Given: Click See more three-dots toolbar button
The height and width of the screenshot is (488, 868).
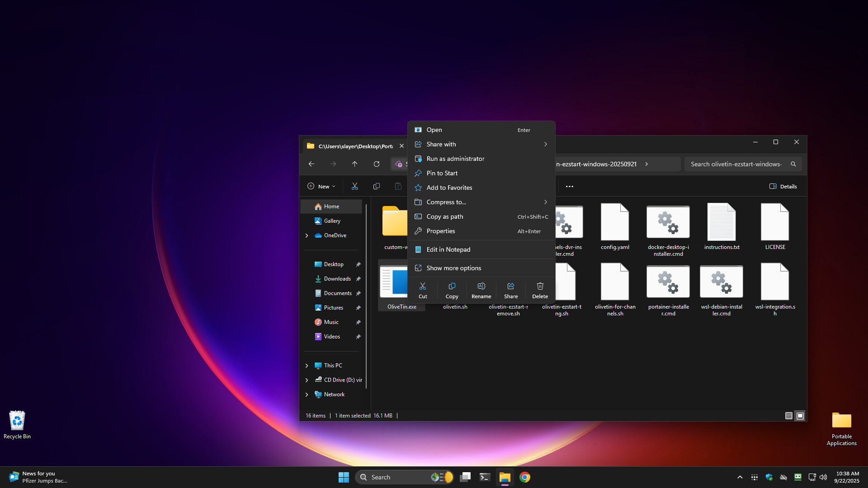Looking at the screenshot, I should tap(570, 186).
